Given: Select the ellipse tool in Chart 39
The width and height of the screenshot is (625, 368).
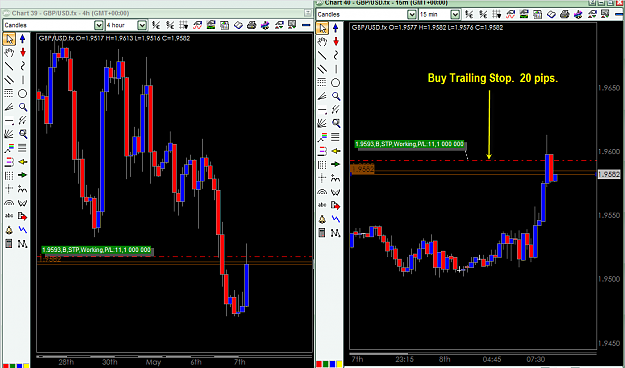Looking at the screenshot, I should point(22,93).
